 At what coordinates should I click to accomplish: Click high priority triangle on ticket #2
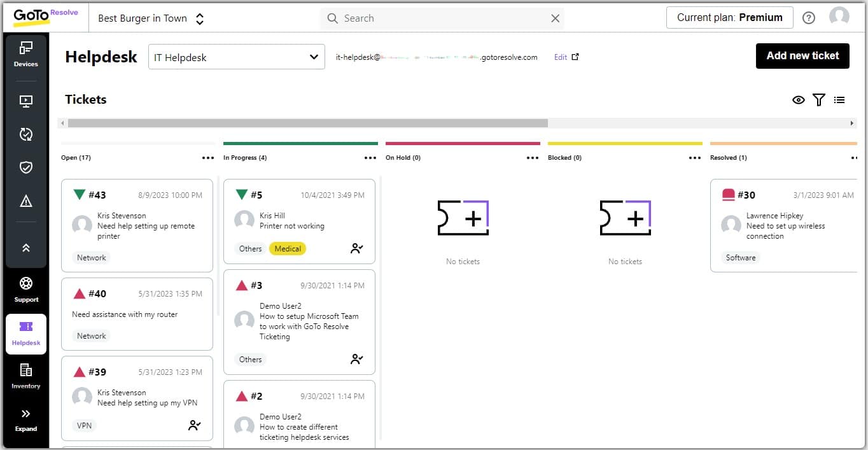[x=241, y=396]
